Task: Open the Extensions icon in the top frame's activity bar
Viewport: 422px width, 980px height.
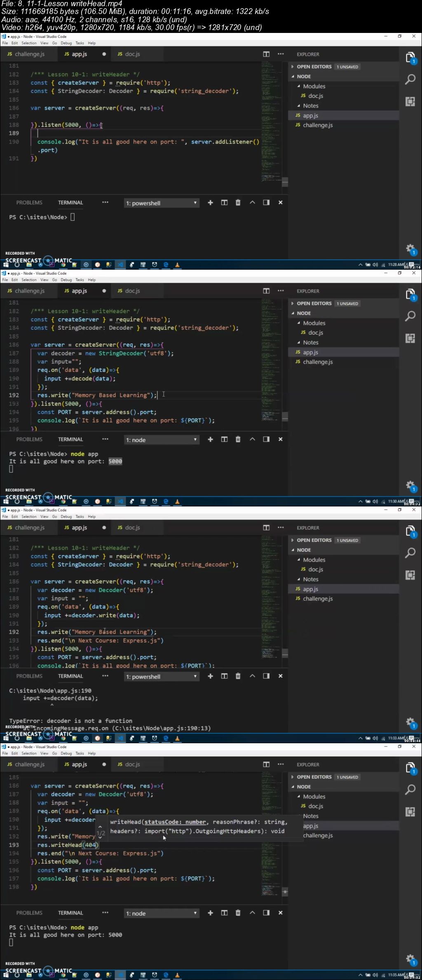Action: tap(410, 101)
